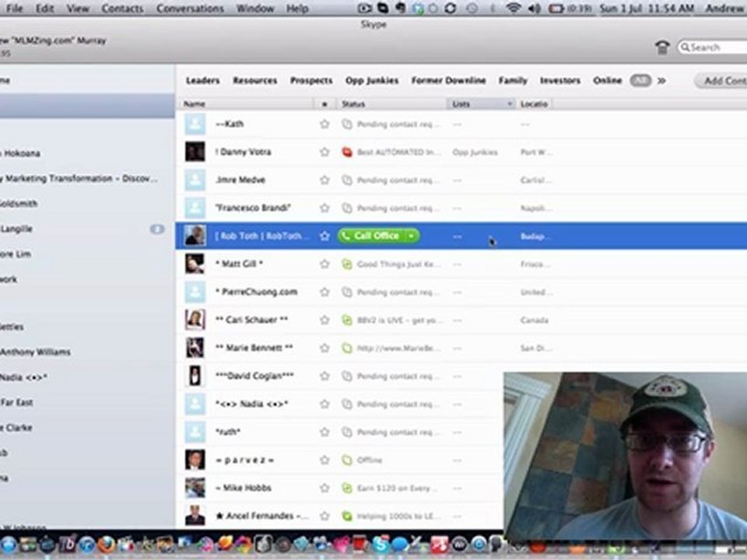
Task: Click the Wi-Fi menu bar icon
Action: click(513, 8)
